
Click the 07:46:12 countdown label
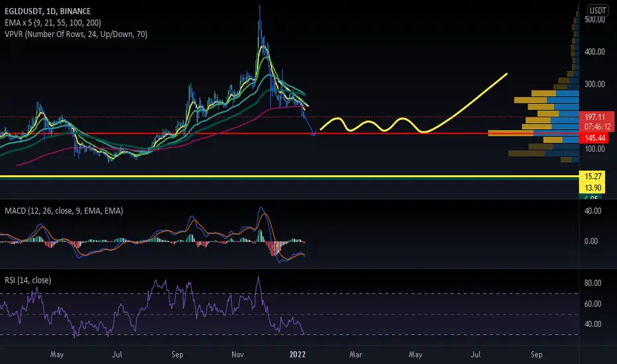pyautogui.click(x=597, y=126)
